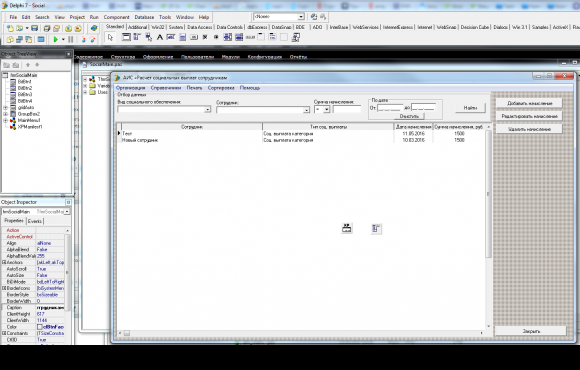
Task: Expand the MainMenu1 node in Object TreeView
Action: pos(6,120)
